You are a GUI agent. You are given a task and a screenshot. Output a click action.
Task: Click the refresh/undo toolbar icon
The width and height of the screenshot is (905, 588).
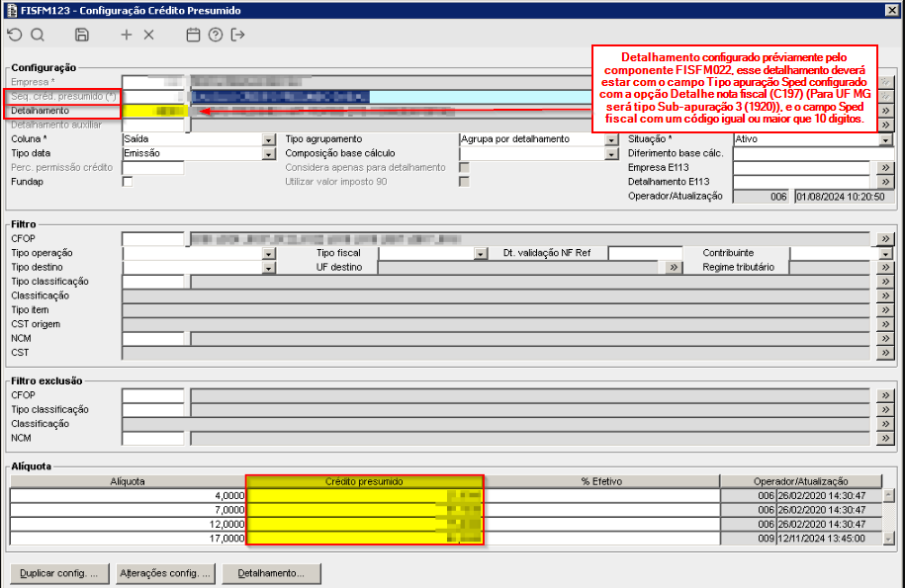click(x=15, y=36)
